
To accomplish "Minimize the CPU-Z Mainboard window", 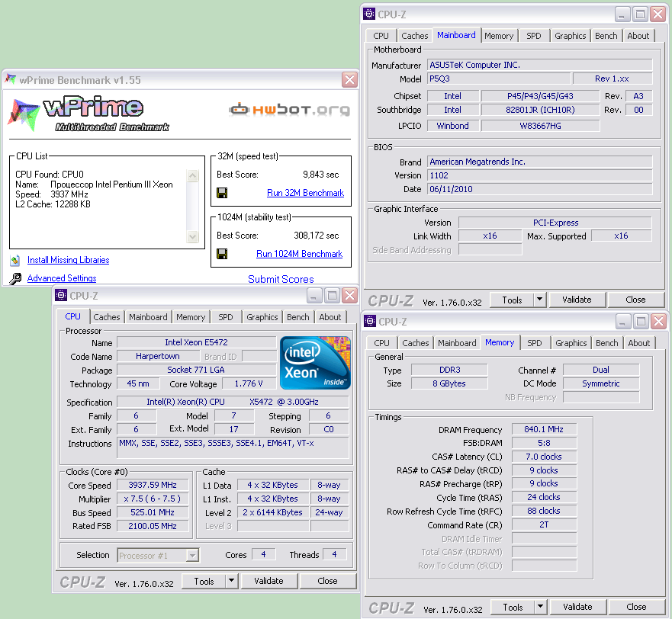I will click(622, 14).
